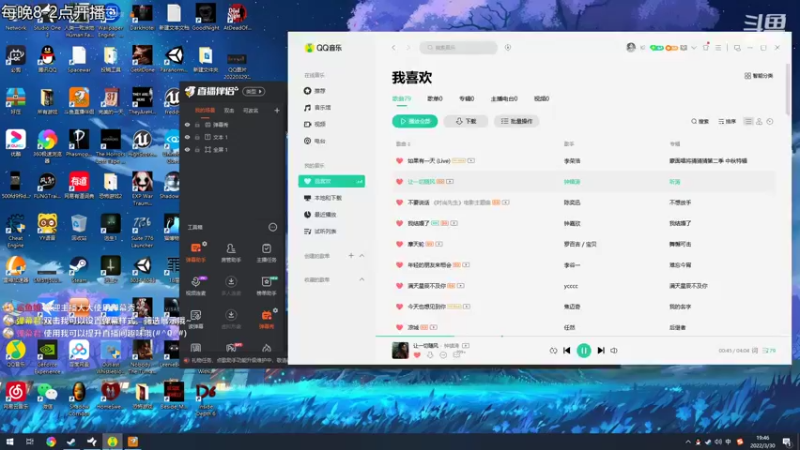Toggle lock on 文本 1 source
Viewport: 800px width, 450px height.
(197, 137)
